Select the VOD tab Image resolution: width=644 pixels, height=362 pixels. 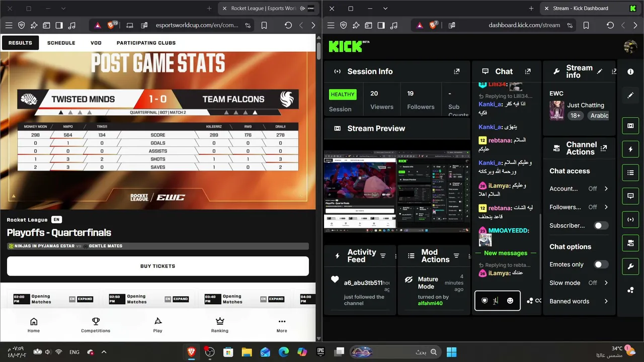pos(96,43)
